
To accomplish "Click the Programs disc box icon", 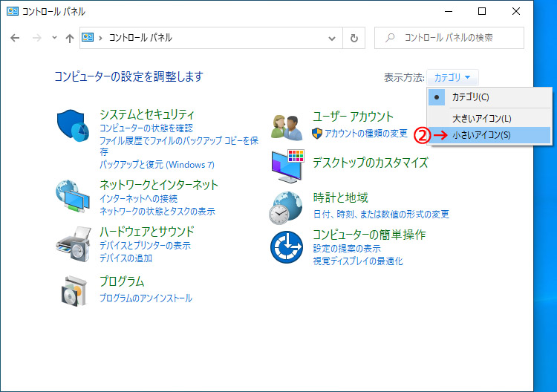I will pyautogui.click(x=74, y=291).
